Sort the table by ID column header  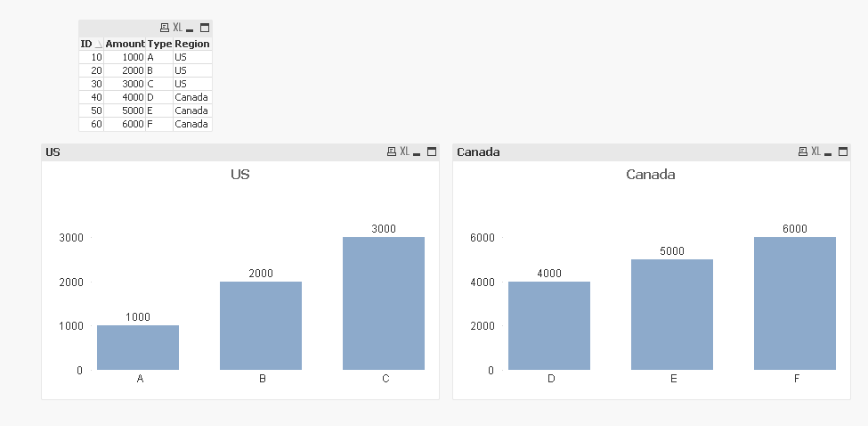87,44
